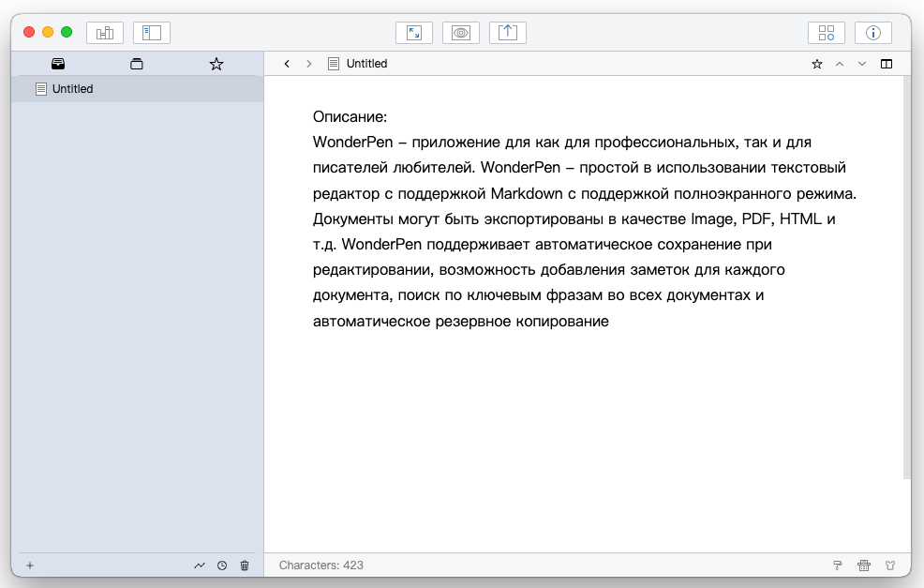Screen dimensions: 924x588
Task: Open the favorites star tab in the sidebar
Action: point(216,64)
